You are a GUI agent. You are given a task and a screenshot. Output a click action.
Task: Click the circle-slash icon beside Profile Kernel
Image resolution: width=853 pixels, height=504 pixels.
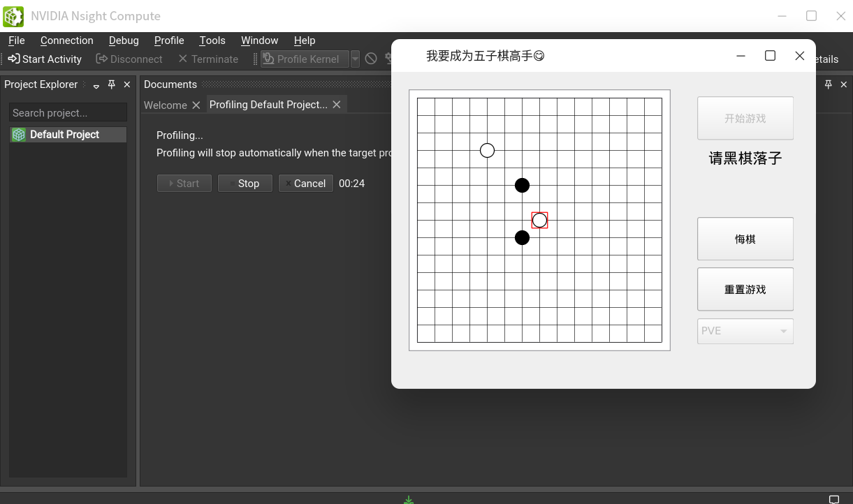point(371,59)
